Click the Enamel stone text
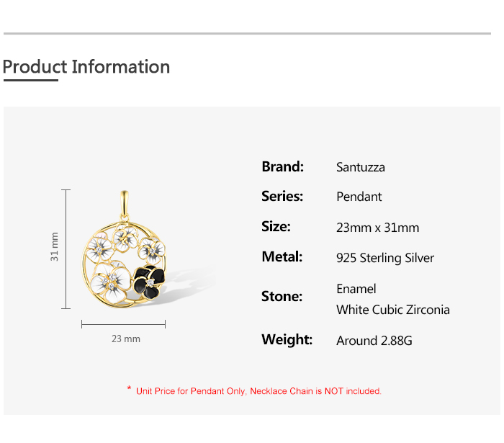504x443 pixels. point(356,289)
